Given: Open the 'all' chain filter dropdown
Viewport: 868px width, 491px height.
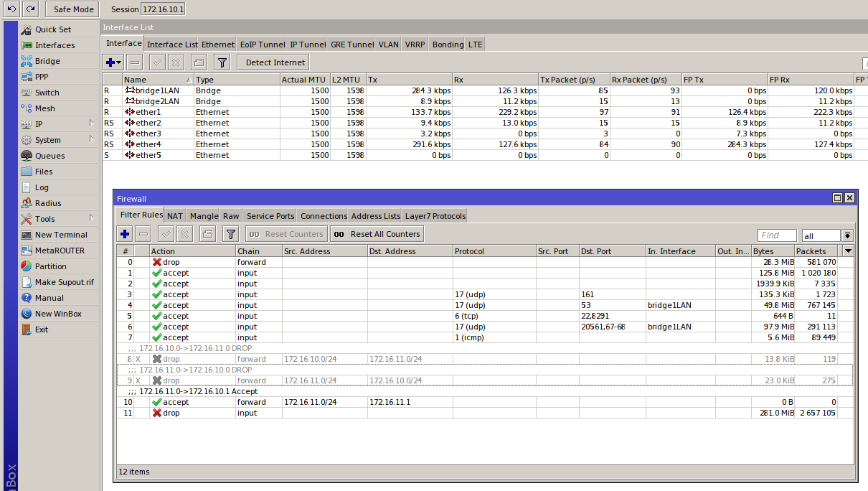Looking at the screenshot, I should 847,235.
